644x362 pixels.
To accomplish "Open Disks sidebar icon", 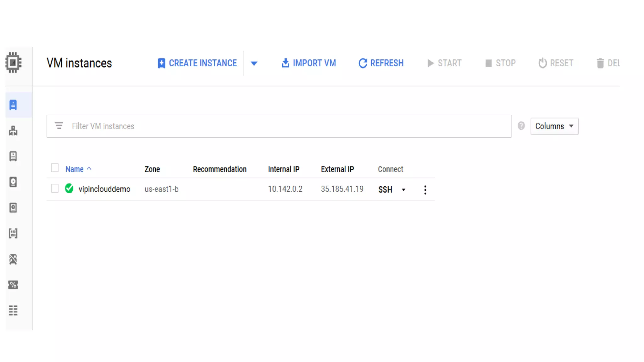I will click(13, 182).
